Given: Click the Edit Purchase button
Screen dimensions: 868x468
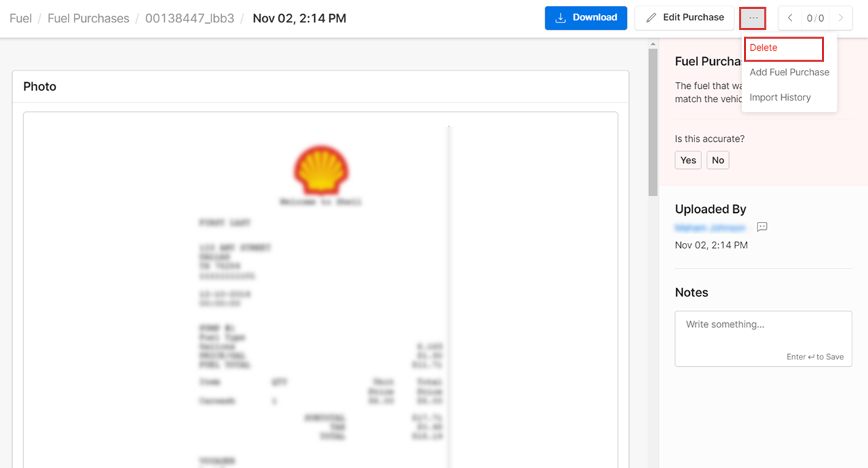Looking at the screenshot, I should pyautogui.click(x=684, y=18).
